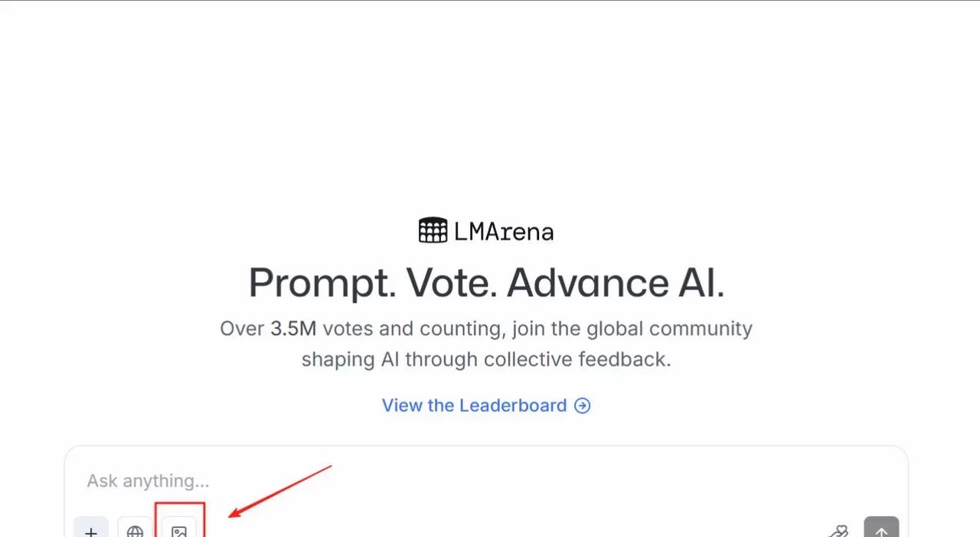980x537 pixels.
Task: Click "Advance AI." in the headline
Action: (x=615, y=283)
